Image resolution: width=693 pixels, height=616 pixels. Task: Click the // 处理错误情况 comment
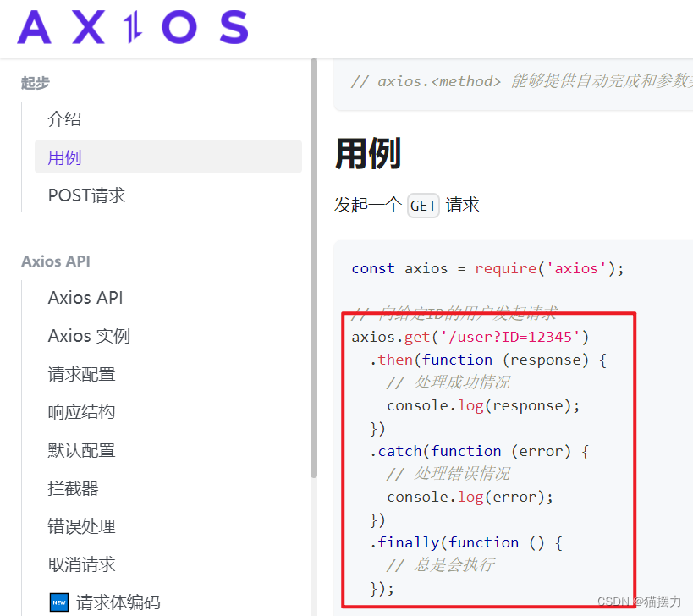[x=448, y=474]
